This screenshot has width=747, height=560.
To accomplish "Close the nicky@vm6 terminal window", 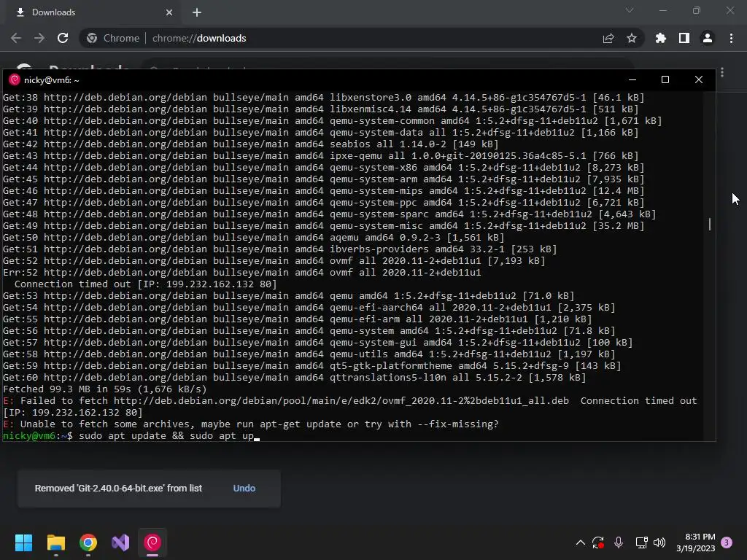I will point(698,79).
